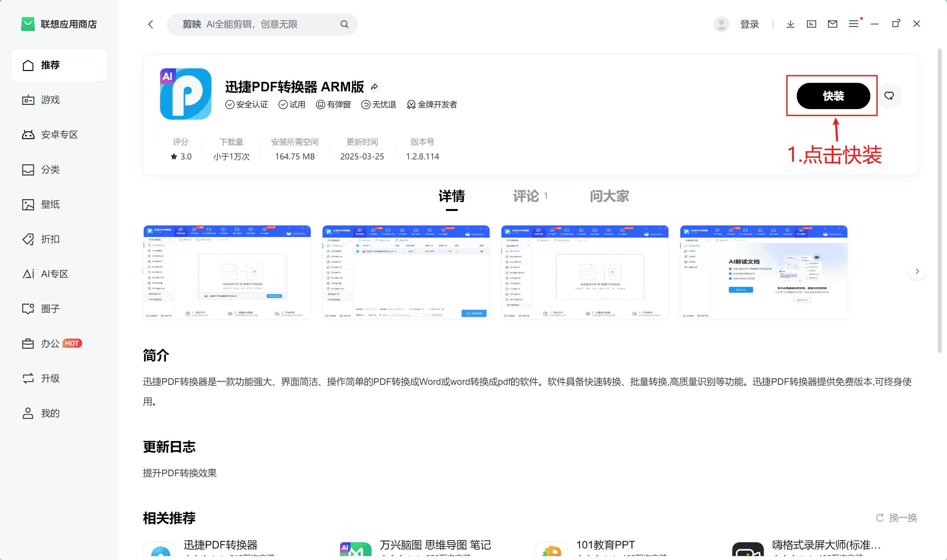Click the user avatar icon
Image resolution: width=947 pixels, height=560 pixels.
click(x=721, y=24)
